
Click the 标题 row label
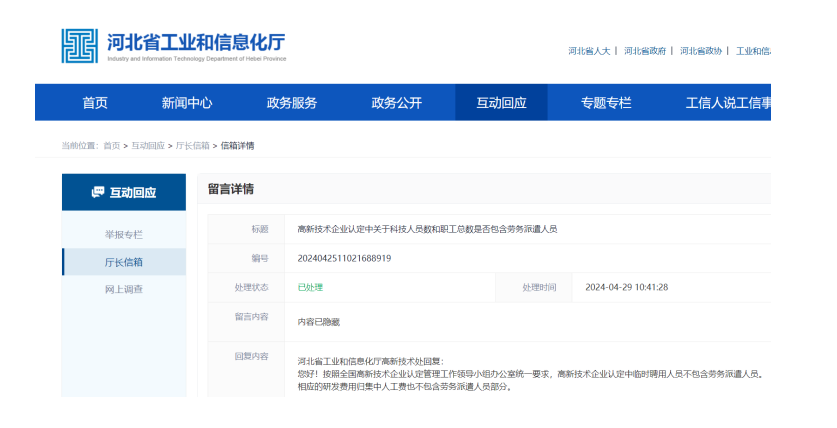coord(260,229)
